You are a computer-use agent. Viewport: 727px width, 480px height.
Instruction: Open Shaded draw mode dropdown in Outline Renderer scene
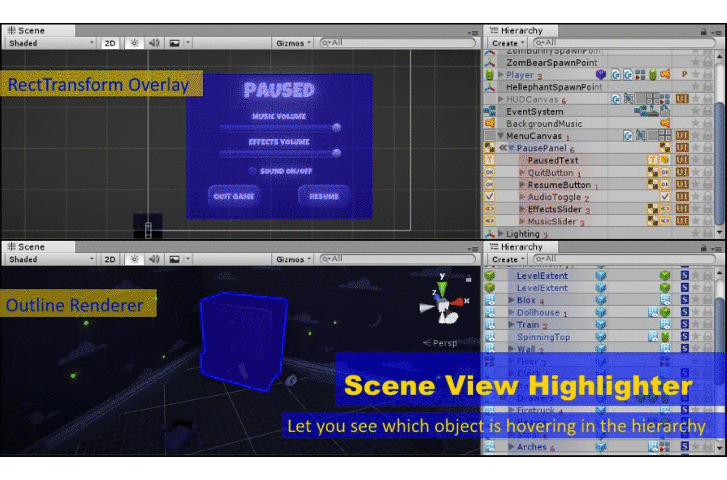click(x=50, y=259)
